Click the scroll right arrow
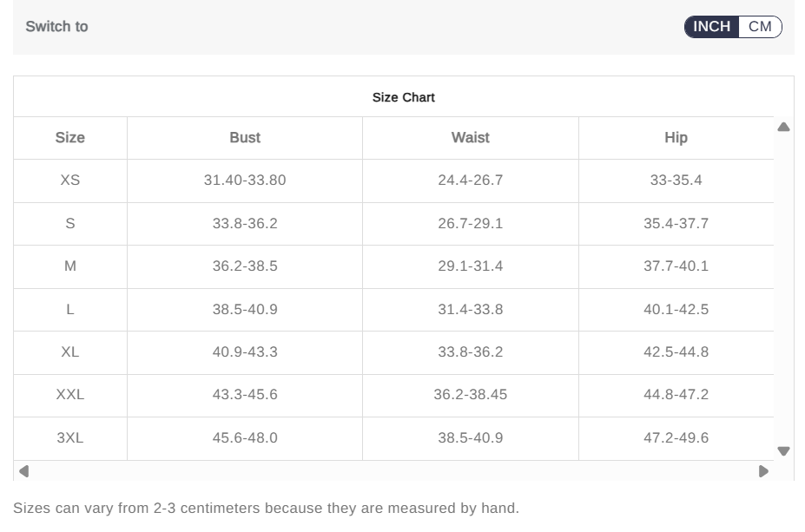Image resolution: width=805 pixels, height=532 pixels. pos(763,471)
